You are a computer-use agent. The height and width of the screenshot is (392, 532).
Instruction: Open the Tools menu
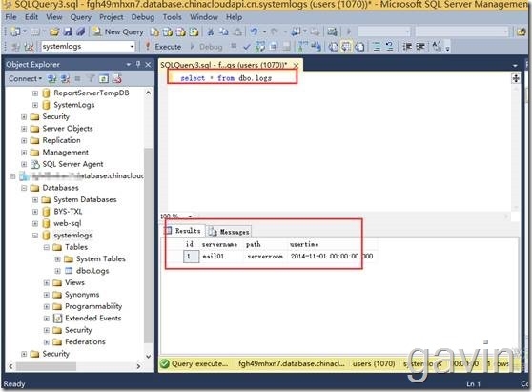pos(172,17)
